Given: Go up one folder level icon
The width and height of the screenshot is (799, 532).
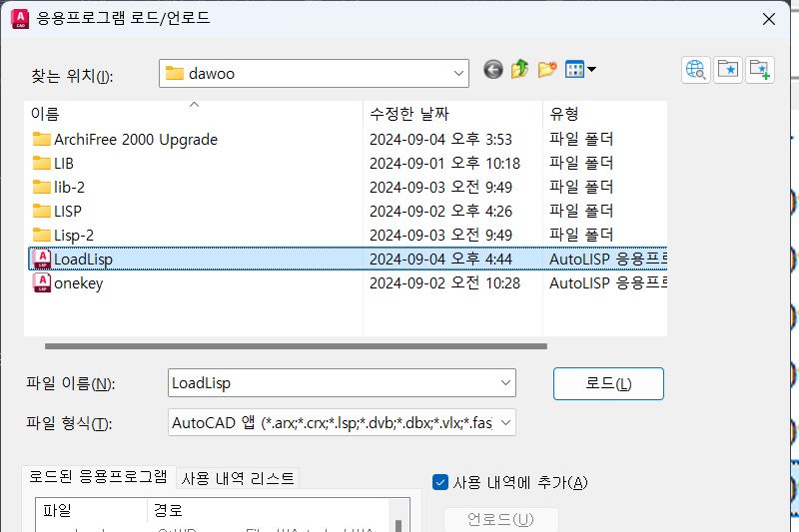Looking at the screenshot, I should coord(519,69).
